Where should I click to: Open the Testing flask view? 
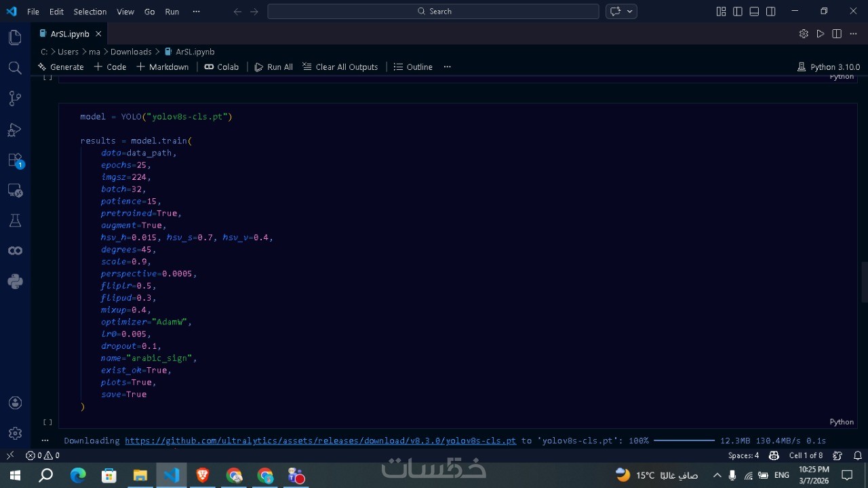click(x=15, y=221)
